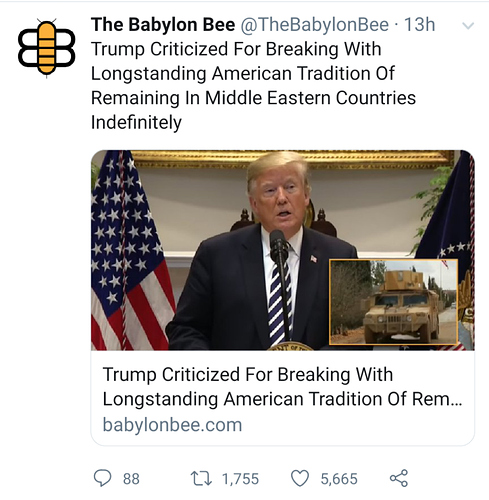Like the tweet with the heart icon
Viewport: 489px width, 500px height.
(300, 478)
